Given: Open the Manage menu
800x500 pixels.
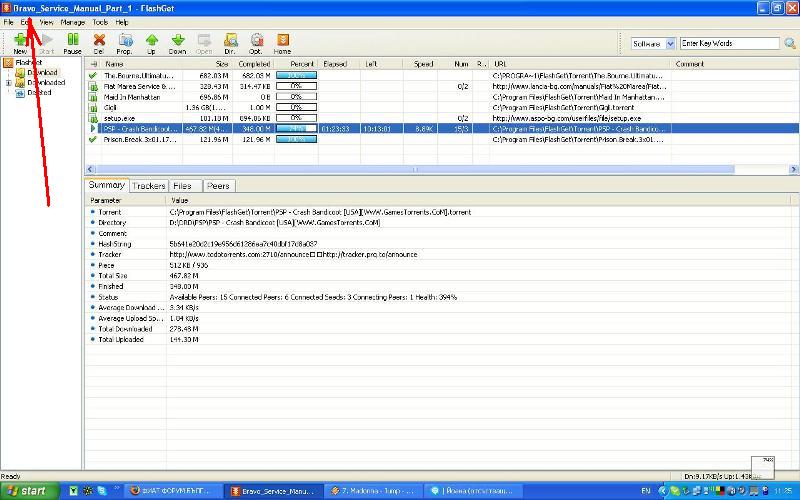Looking at the screenshot, I should click(x=72, y=21).
